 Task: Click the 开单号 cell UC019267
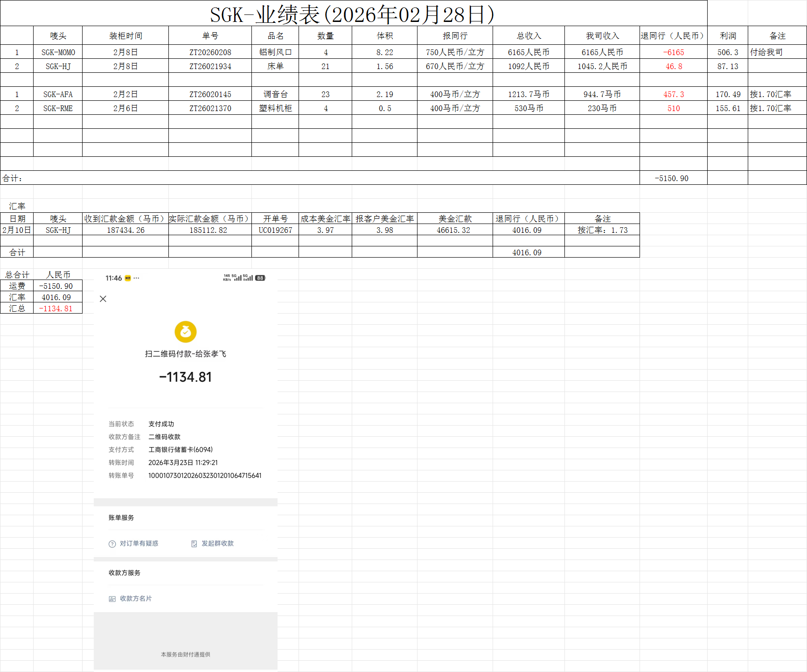pyautogui.click(x=275, y=230)
